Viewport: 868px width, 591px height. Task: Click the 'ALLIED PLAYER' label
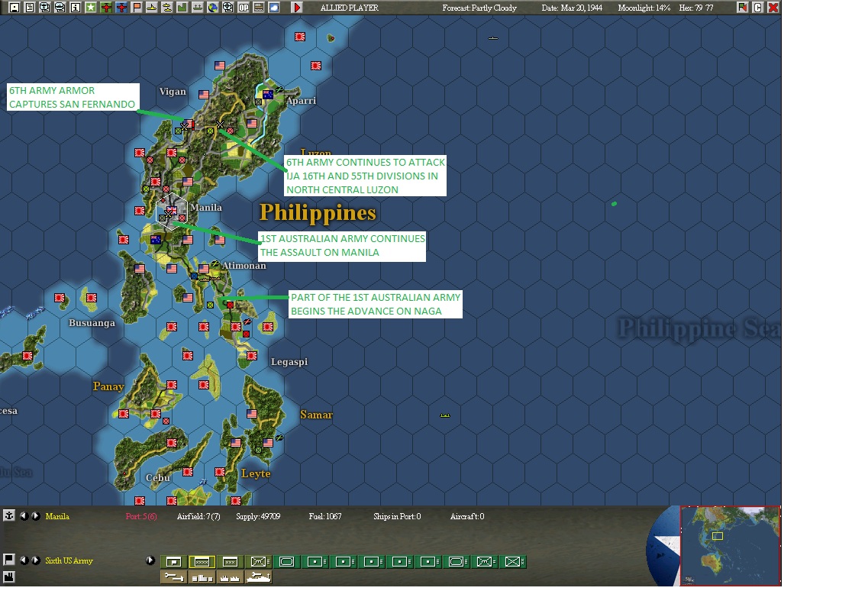[350, 8]
